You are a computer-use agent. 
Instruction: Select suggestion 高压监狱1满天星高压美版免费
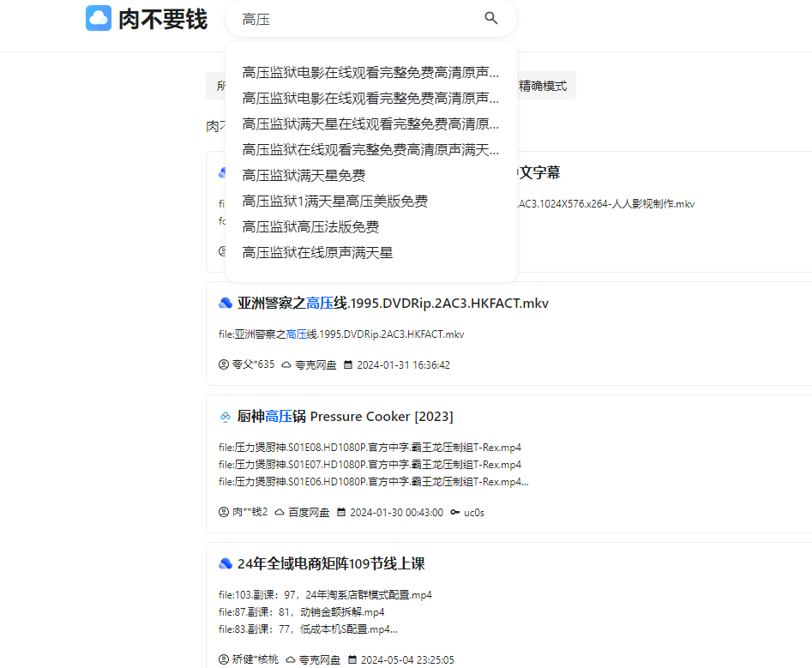pyautogui.click(x=334, y=202)
